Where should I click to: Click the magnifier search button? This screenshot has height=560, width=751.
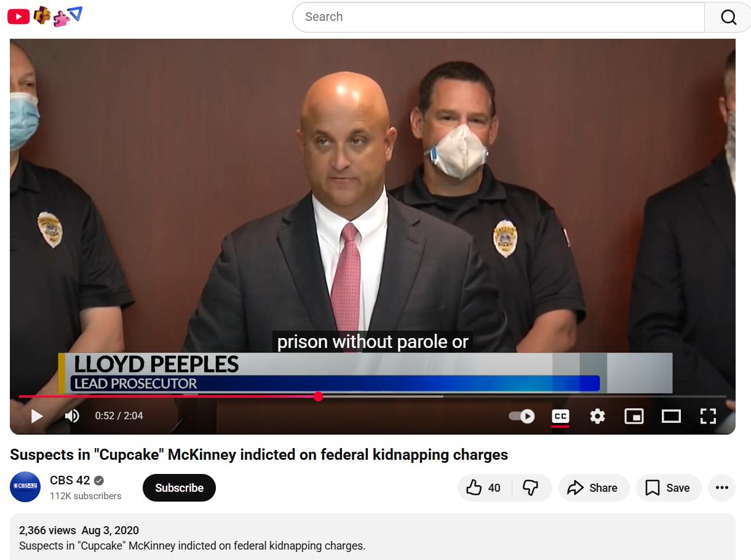pyautogui.click(x=728, y=17)
